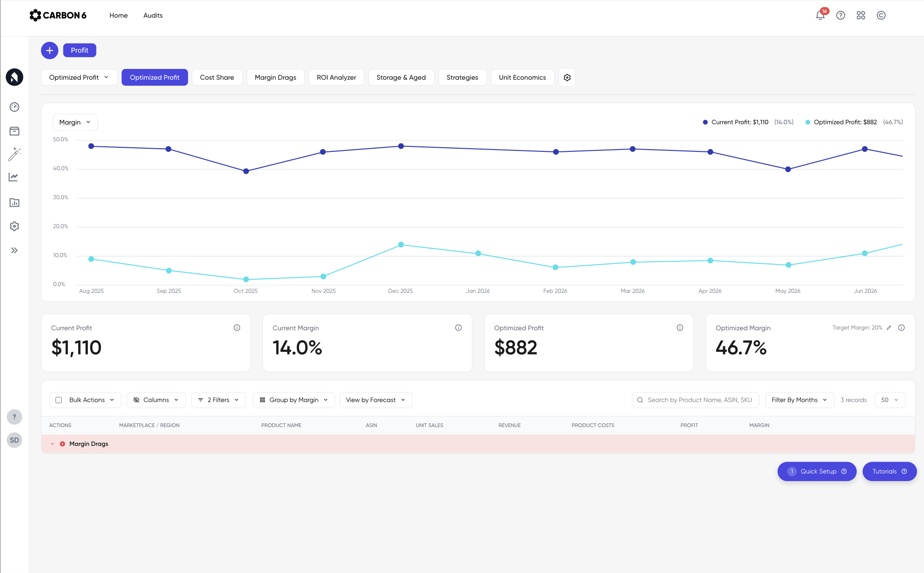This screenshot has width=924, height=573.
Task: Open the magic wand sidebar icon
Action: pyautogui.click(x=14, y=154)
